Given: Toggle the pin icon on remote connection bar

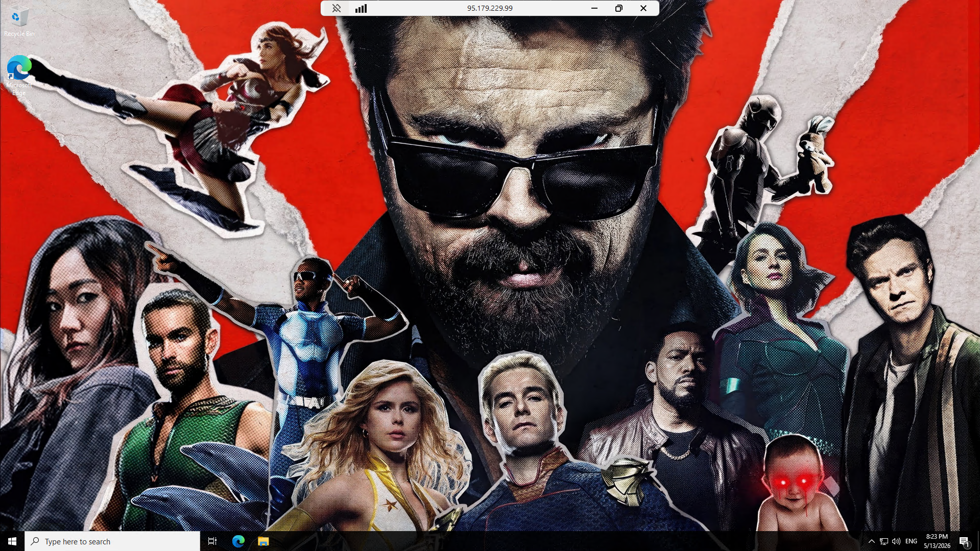Looking at the screenshot, I should [x=336, y=8].
